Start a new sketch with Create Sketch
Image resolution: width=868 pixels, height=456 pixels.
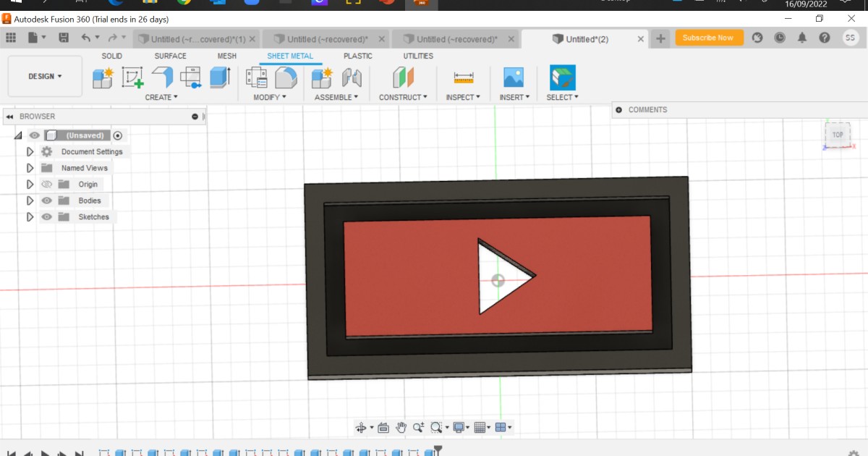132,77
